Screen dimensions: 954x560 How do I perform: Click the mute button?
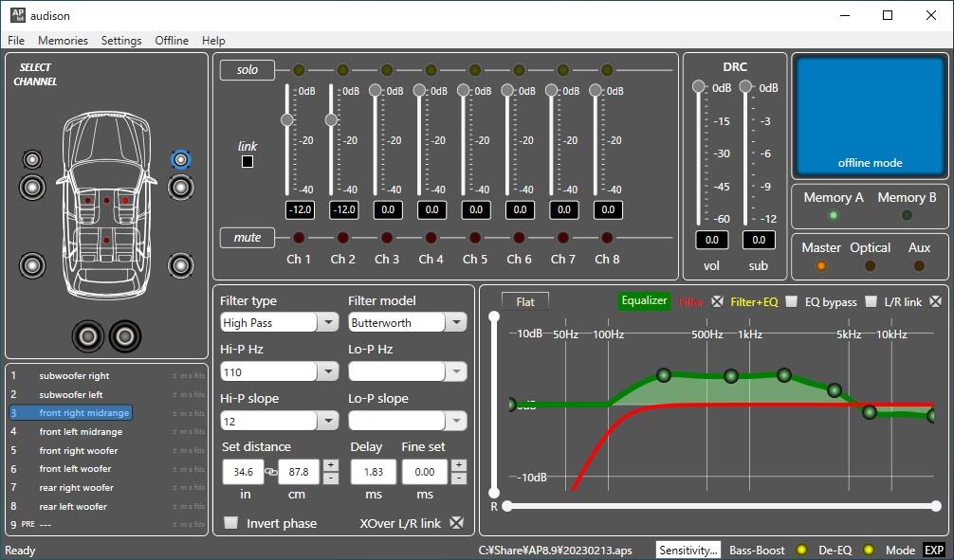(247, 238)
